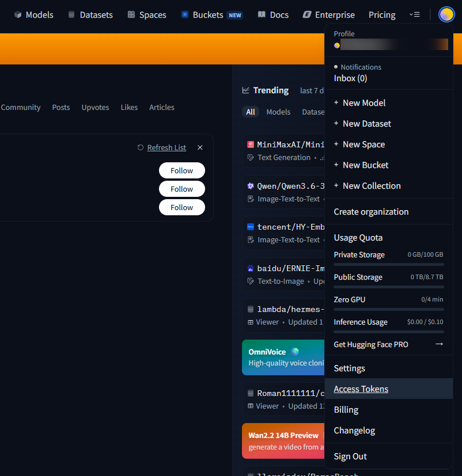Click the user avatar icon in the navbar
462x476 pixels.
[446, 14]
